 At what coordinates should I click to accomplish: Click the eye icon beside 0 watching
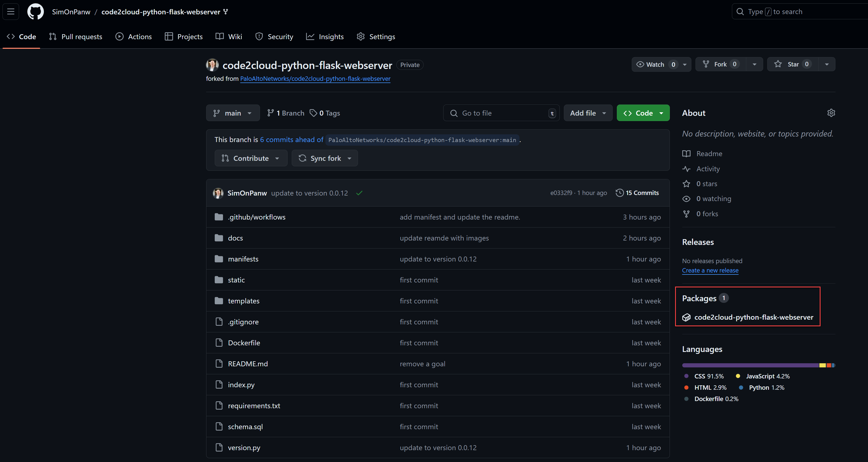tap(686, 199)
